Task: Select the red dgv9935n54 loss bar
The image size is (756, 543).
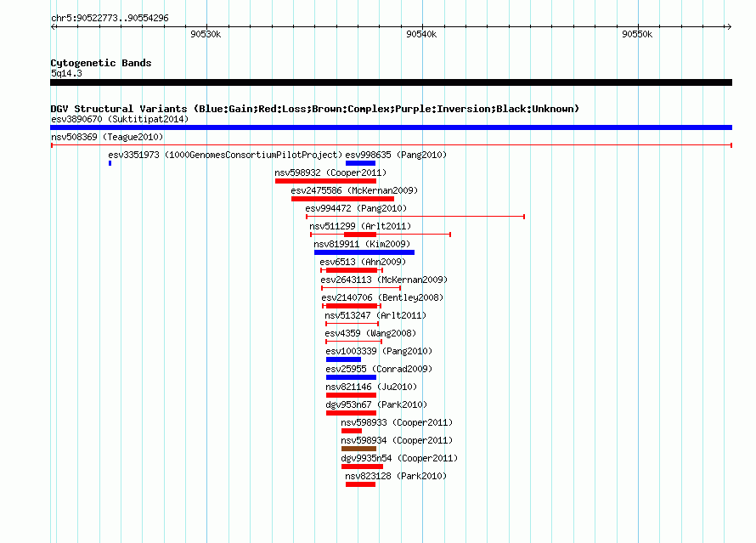Action: pos(362,467)
